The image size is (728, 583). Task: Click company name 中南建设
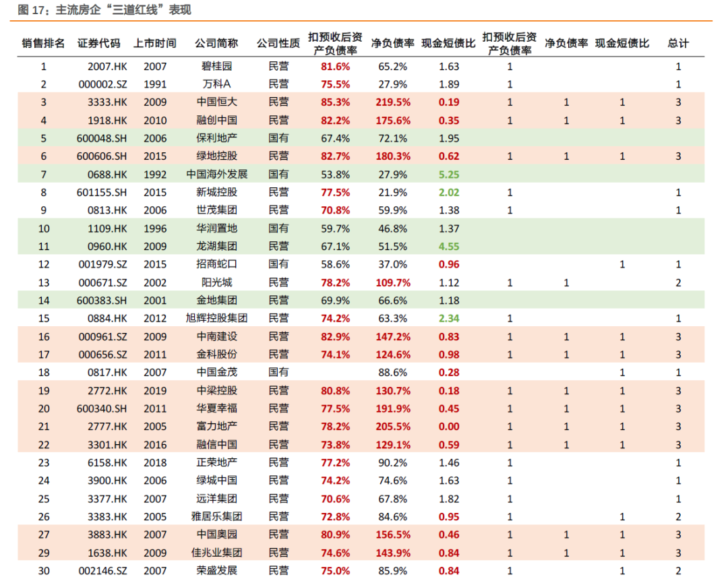pos(217,336)
